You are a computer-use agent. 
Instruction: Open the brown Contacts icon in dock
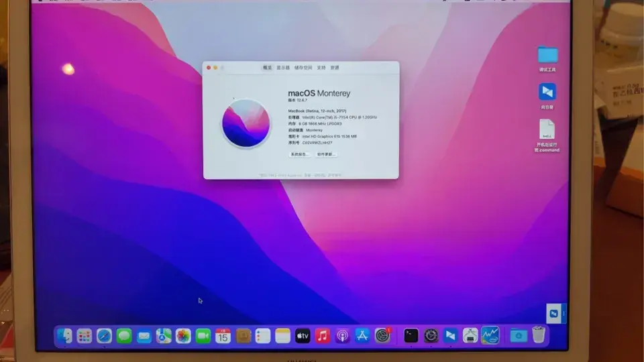point(243,336)
